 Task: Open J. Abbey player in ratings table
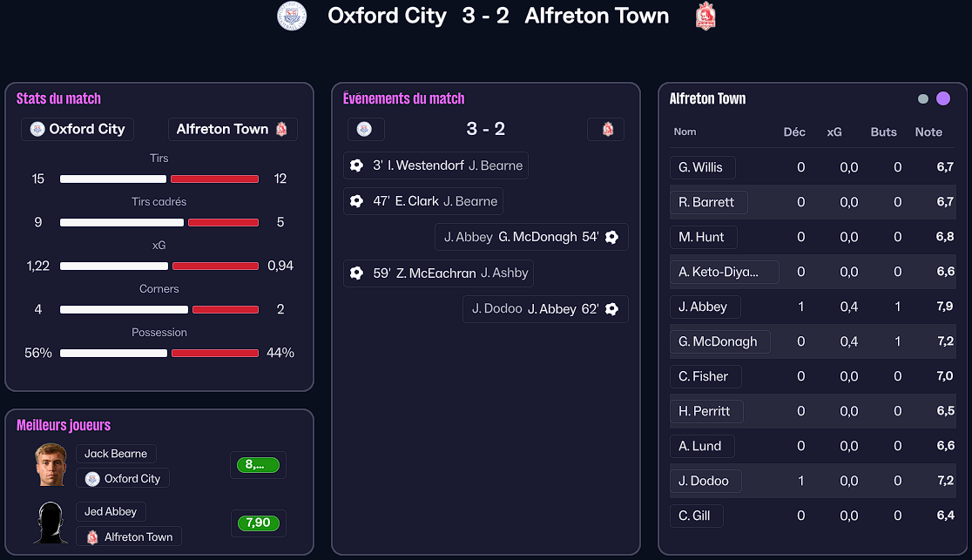click(704, 307)
